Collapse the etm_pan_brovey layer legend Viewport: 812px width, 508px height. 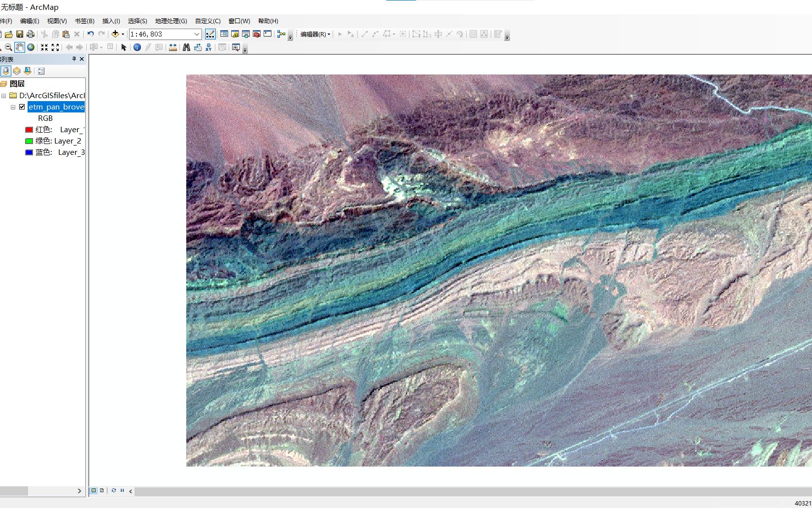13,107
